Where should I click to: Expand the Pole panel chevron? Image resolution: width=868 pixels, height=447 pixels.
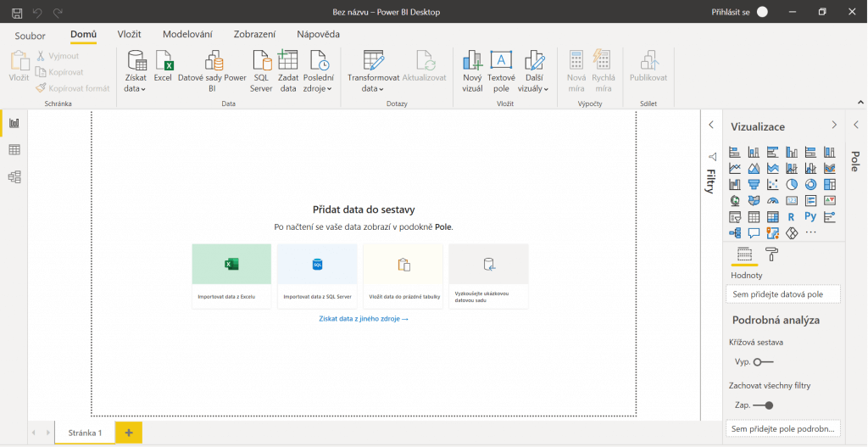coord(855,125)
